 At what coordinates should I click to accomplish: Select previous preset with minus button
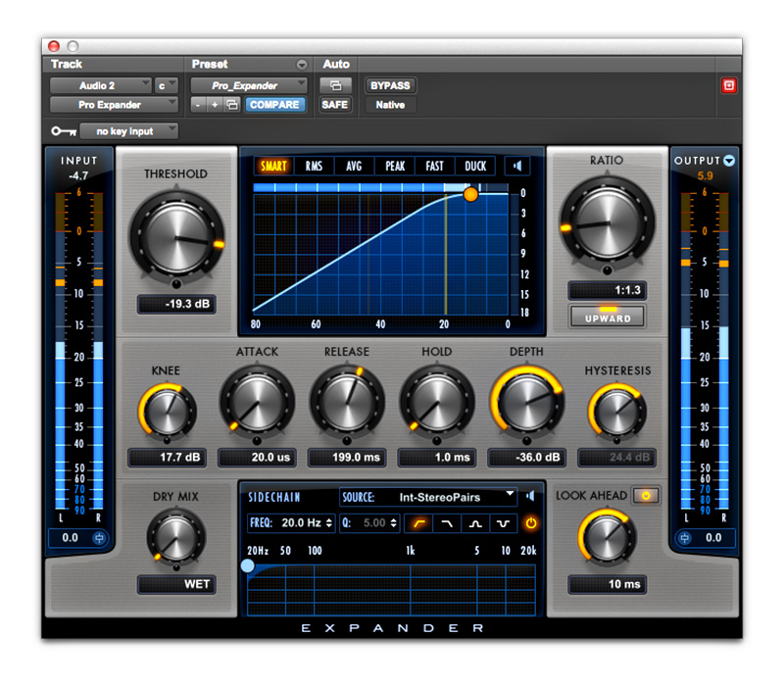(x=199, y=105)
